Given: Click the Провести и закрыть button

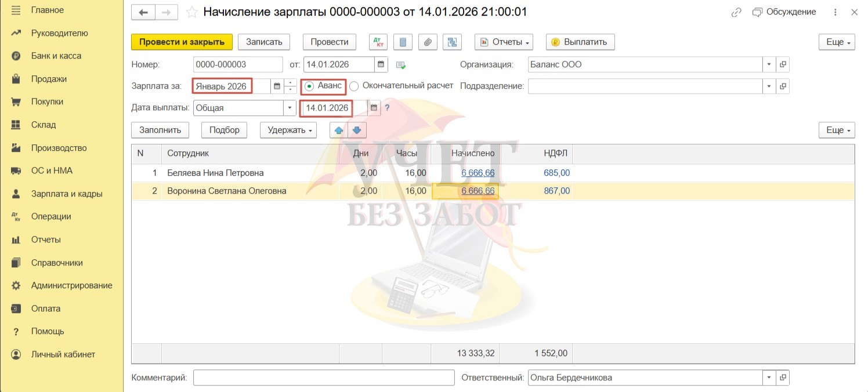Looking at the screenshot, I should tap(182, 42).
